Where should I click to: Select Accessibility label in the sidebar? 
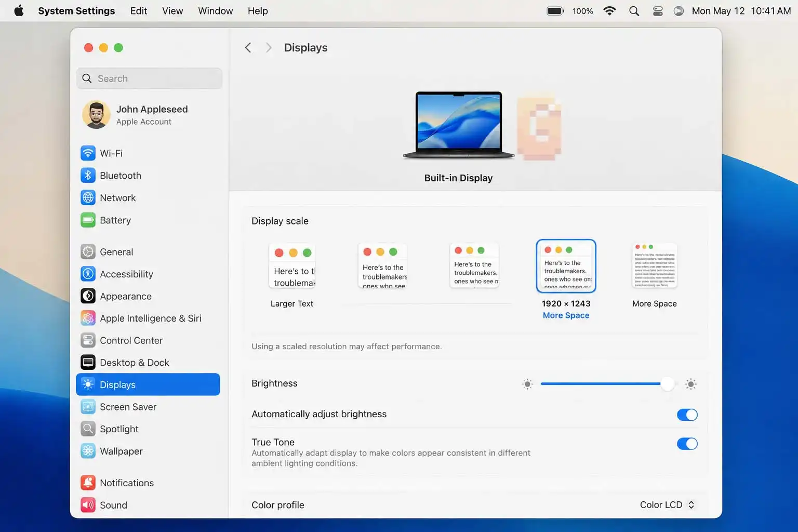click(126, 274)
